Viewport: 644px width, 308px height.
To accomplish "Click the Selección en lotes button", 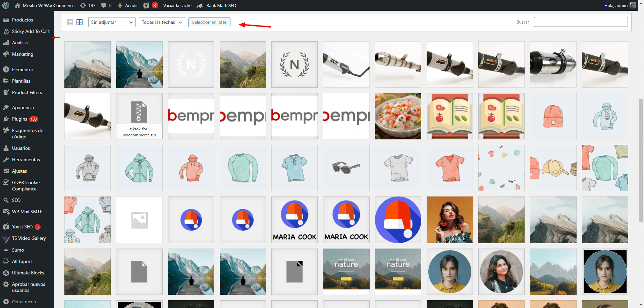I will 209,22.
